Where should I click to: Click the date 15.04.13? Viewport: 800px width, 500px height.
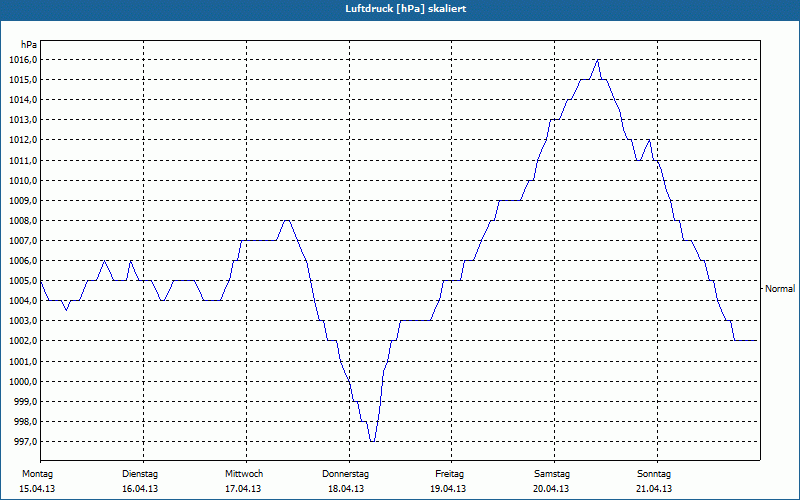click(37, 489)
